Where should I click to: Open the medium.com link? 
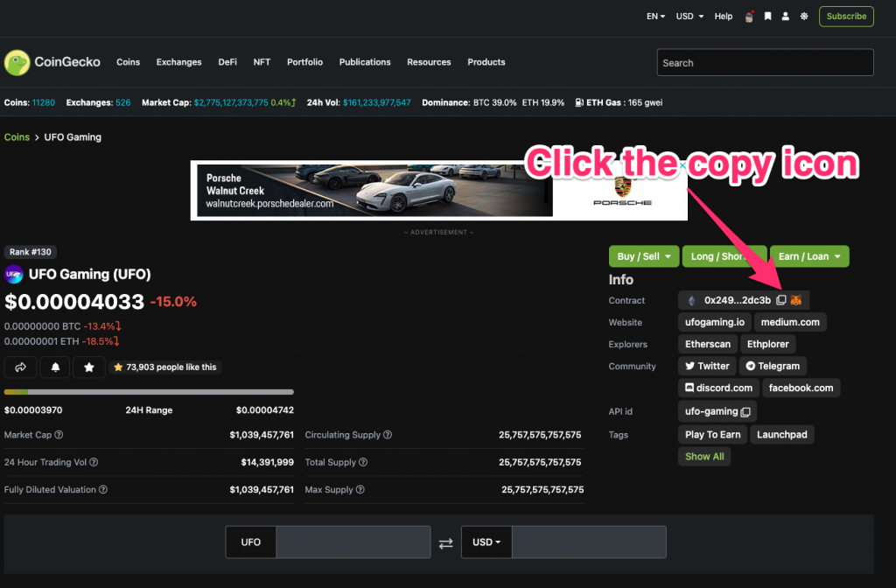tap(790, 322)
